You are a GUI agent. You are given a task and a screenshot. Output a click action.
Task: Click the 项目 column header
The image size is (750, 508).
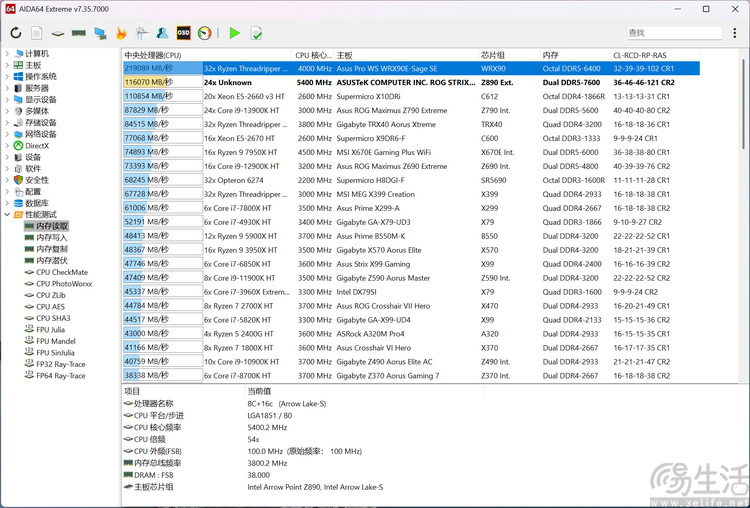coord(183,391)
